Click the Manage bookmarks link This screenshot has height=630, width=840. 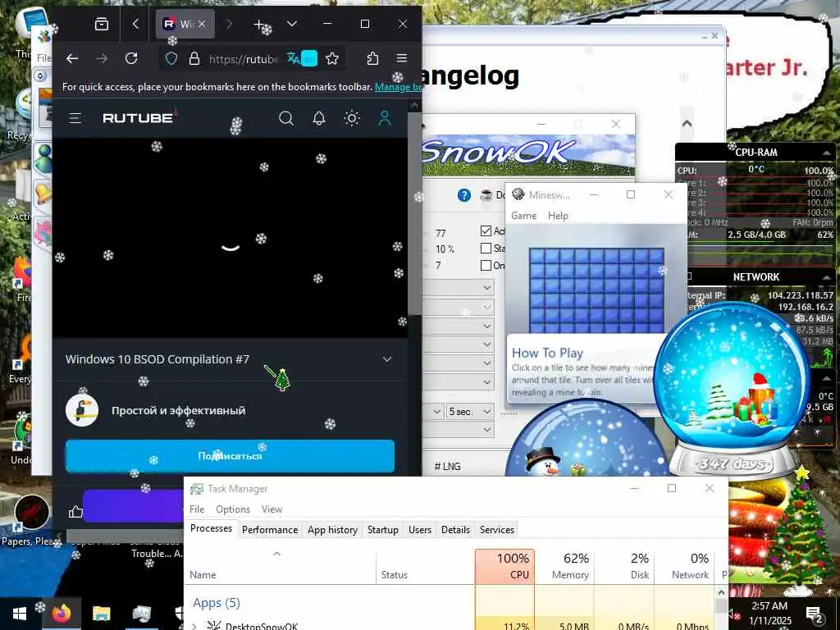(398, 87)
